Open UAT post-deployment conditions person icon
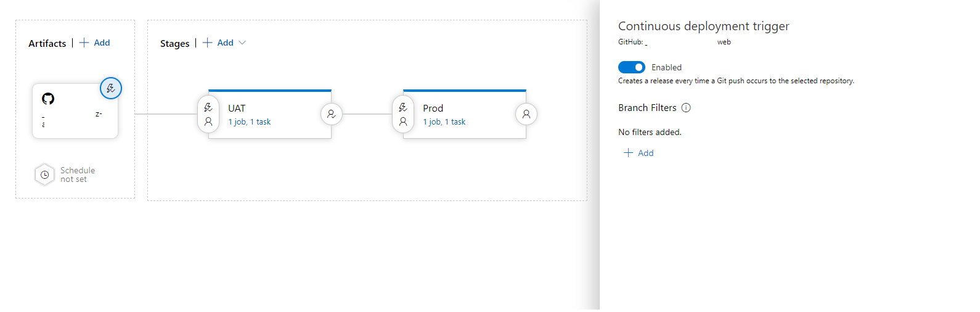Viewport: 980px width, 312px height. (x=332, y=114)
